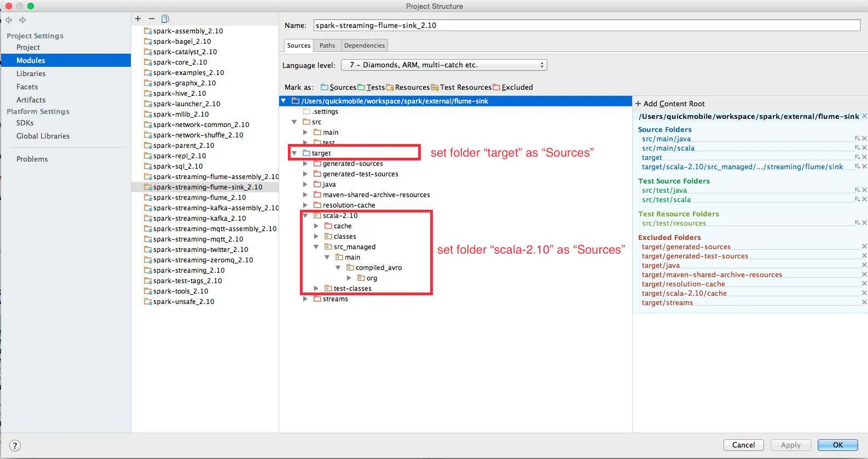
Task: Mark selected folder as Resources
Action: click(408, 87)
